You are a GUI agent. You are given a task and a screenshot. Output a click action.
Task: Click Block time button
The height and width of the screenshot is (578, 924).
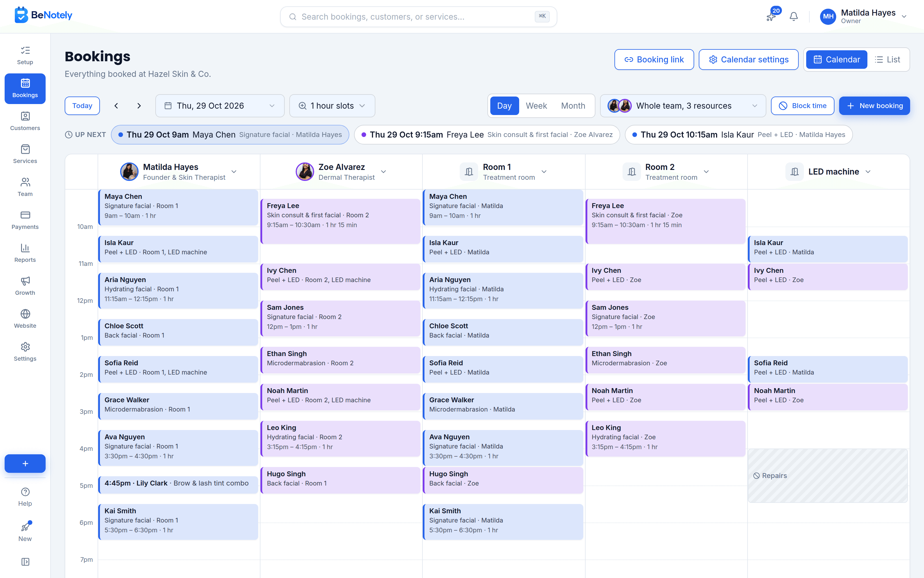click(803, 106)
